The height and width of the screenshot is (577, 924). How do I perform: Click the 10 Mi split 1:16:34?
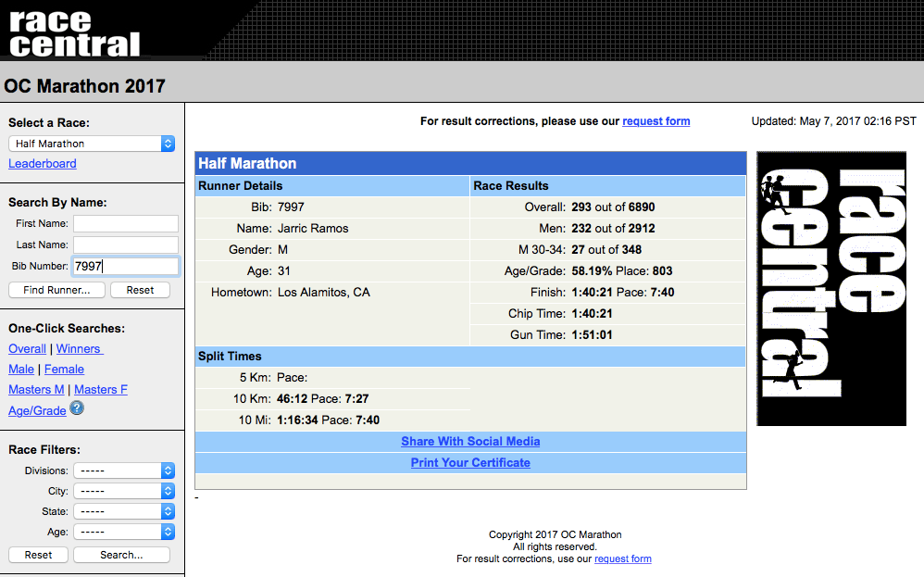(x=297, y=420)
